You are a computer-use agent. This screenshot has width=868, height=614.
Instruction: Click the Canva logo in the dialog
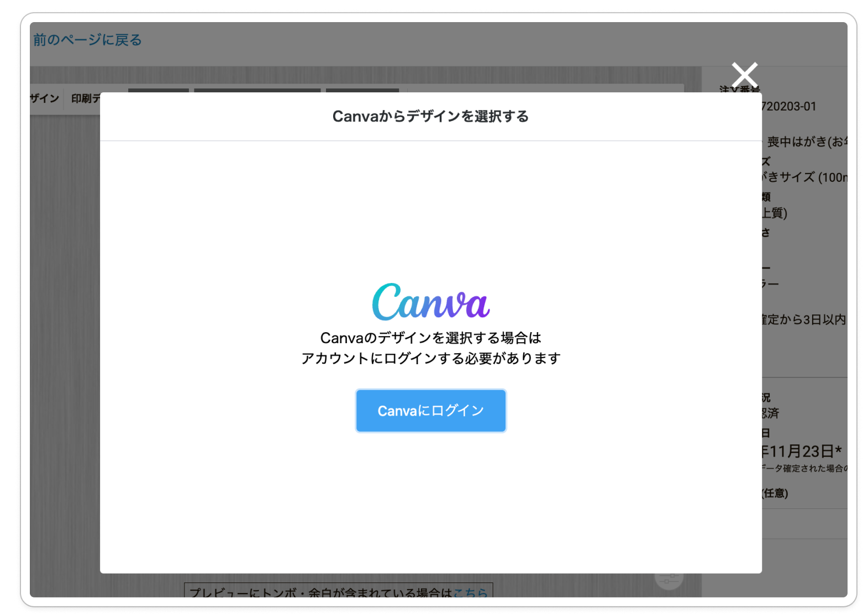coord(430,302)
